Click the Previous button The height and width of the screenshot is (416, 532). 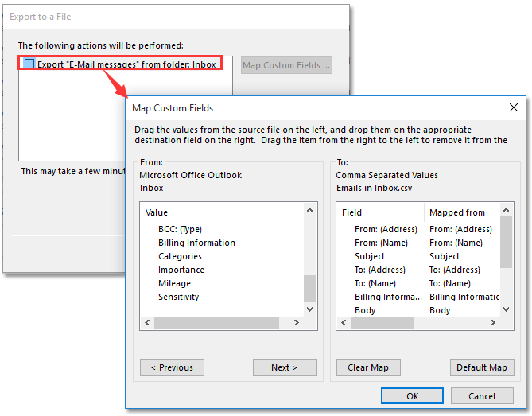[172, 367]
